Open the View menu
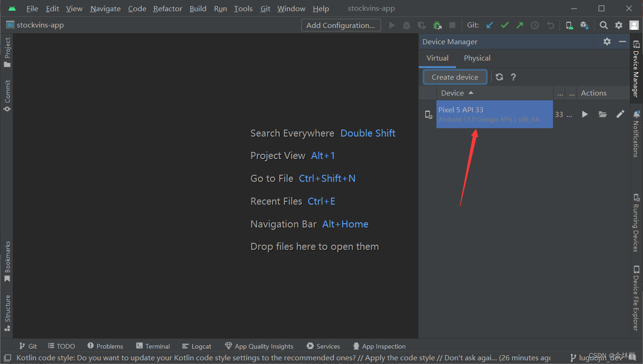643x364 pixels. [74, 8]
